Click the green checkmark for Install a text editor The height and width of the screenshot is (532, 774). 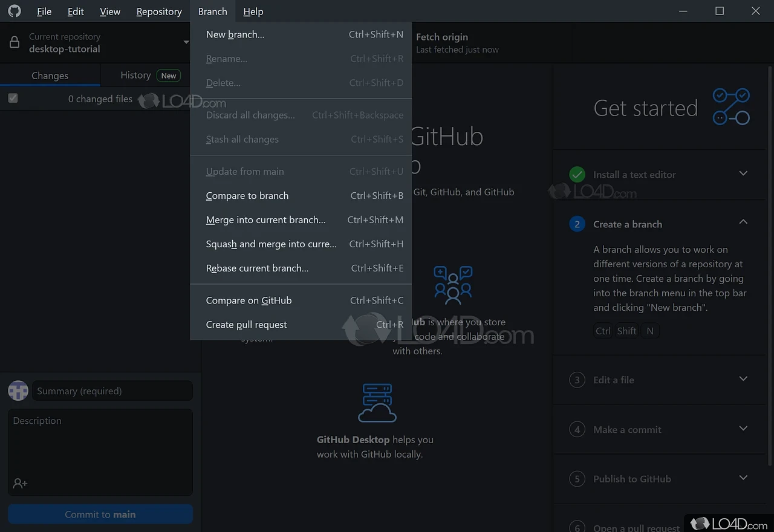point(577,175)
